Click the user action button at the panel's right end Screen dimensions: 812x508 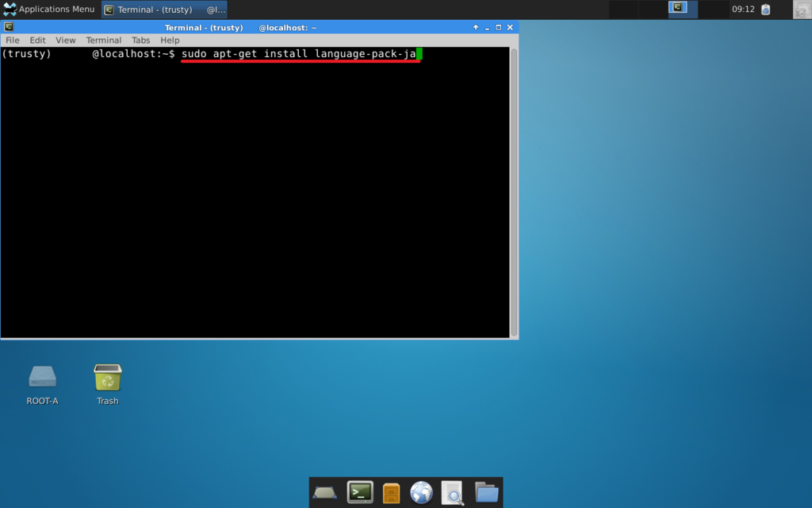coord(802,10)
